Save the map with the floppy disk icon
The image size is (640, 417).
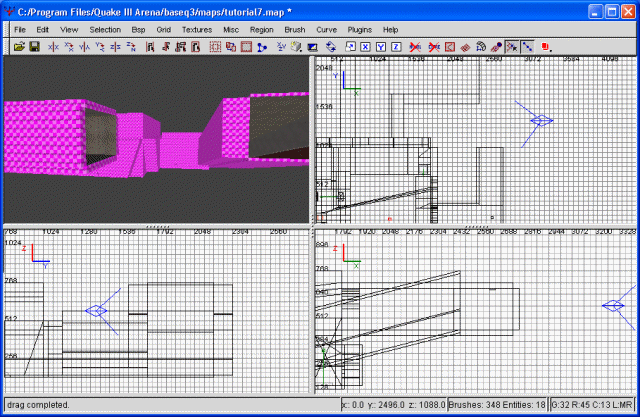(x=35, y=47)
